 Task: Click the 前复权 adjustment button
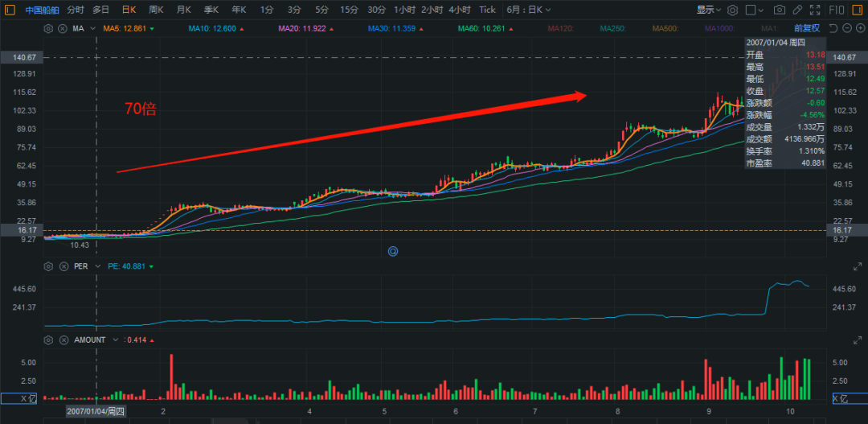click(x=809, y=28)
